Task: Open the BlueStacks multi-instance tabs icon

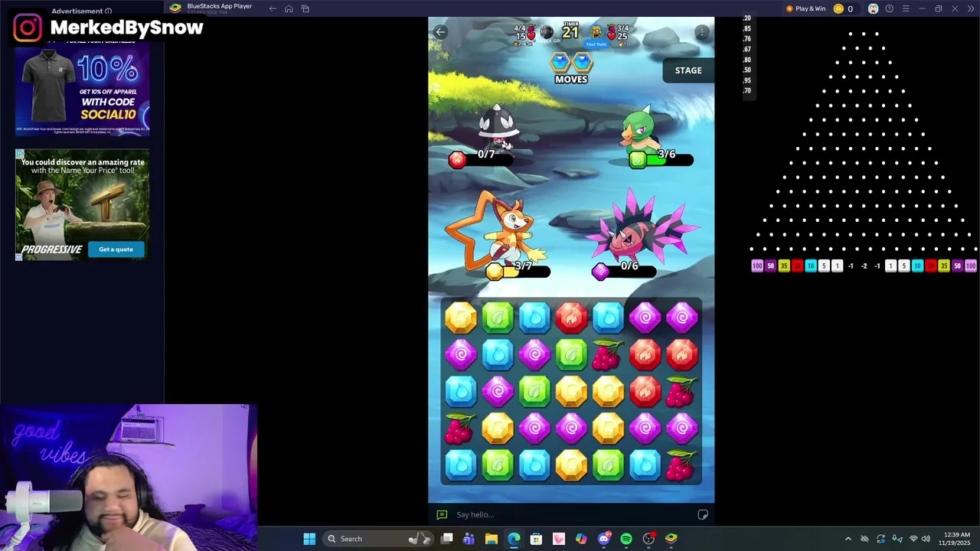Action: (305, 8)
